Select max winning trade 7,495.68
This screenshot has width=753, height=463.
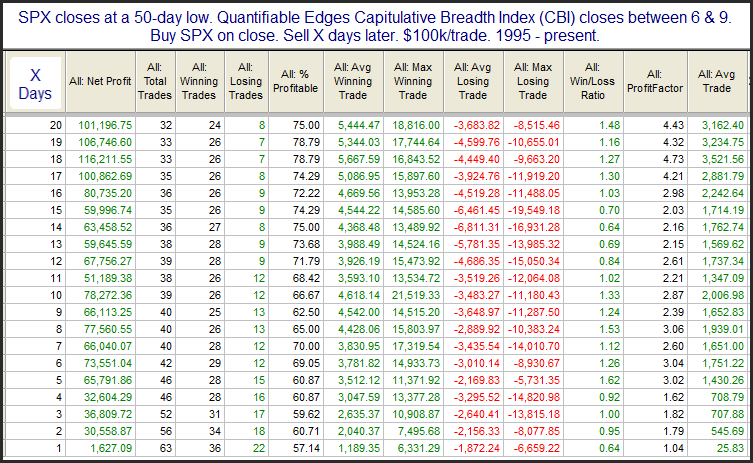tap(419, 431)
